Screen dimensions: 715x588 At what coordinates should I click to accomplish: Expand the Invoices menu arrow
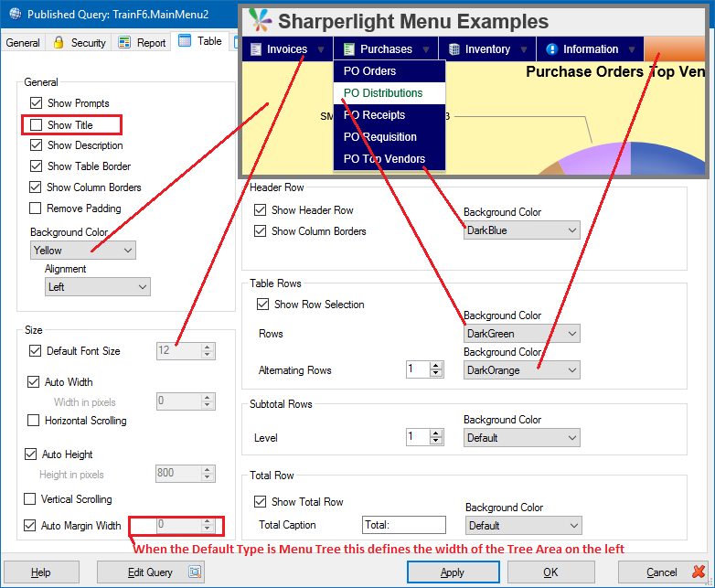[321, 49]
